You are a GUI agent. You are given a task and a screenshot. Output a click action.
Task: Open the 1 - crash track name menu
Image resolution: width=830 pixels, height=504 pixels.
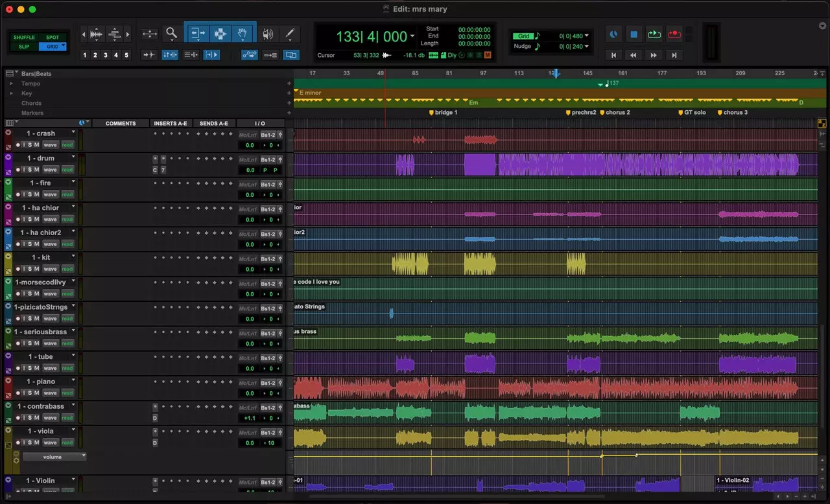coord(73,133)
